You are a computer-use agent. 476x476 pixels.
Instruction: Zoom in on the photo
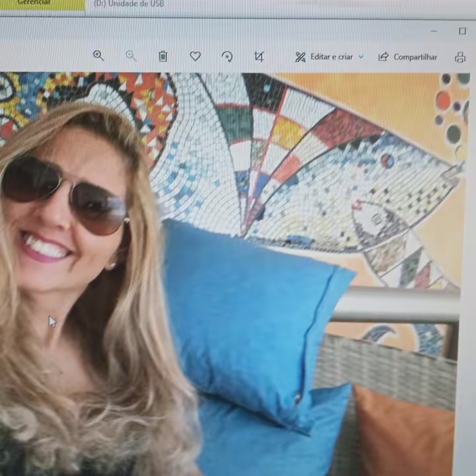point(99,56)
